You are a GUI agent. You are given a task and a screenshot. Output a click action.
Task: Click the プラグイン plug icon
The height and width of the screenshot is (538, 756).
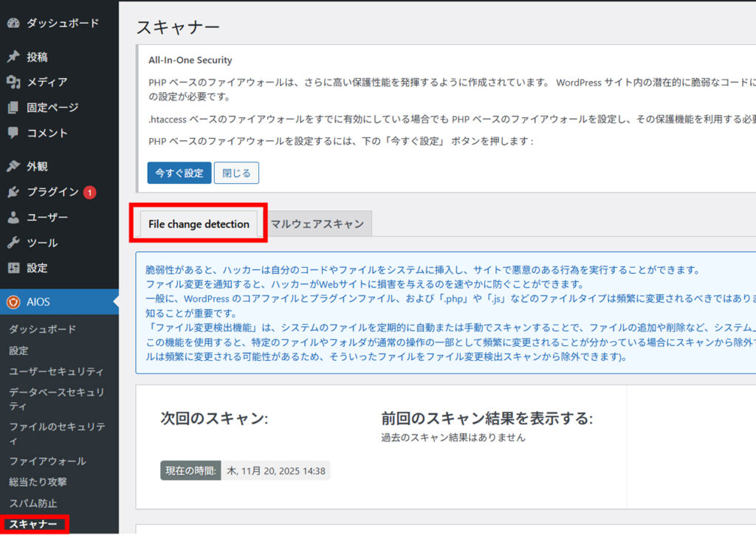(13, 193)
